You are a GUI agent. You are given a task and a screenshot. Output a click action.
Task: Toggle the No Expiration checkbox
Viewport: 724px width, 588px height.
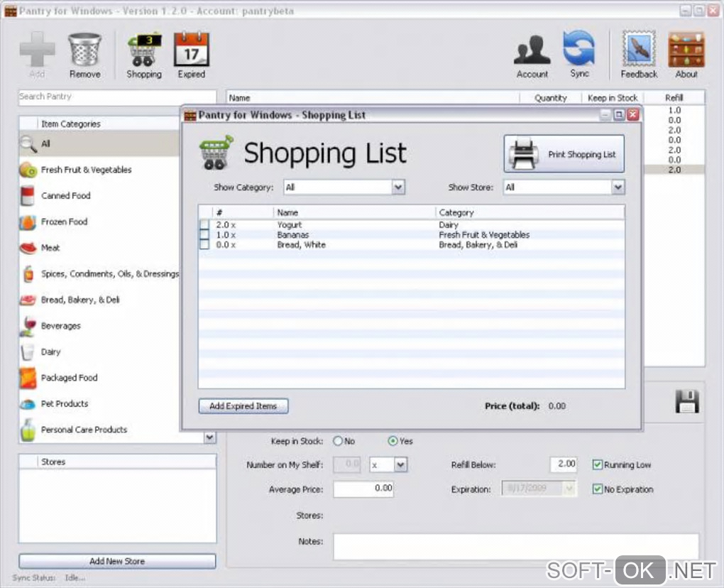pos(597,489)
